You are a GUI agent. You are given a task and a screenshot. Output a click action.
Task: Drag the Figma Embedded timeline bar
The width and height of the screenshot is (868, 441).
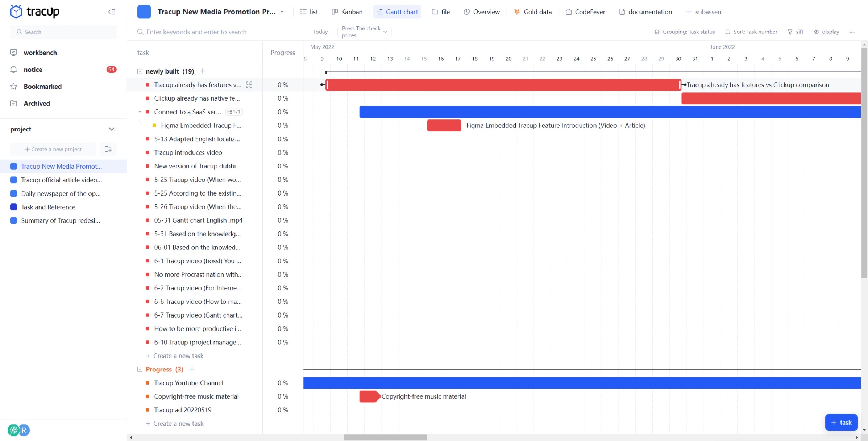pos(444,125)
